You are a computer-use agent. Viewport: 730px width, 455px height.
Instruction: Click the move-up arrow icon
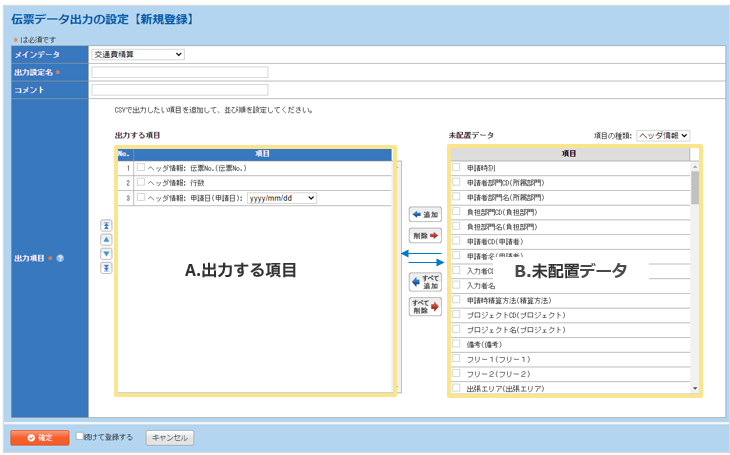[106, 240]
